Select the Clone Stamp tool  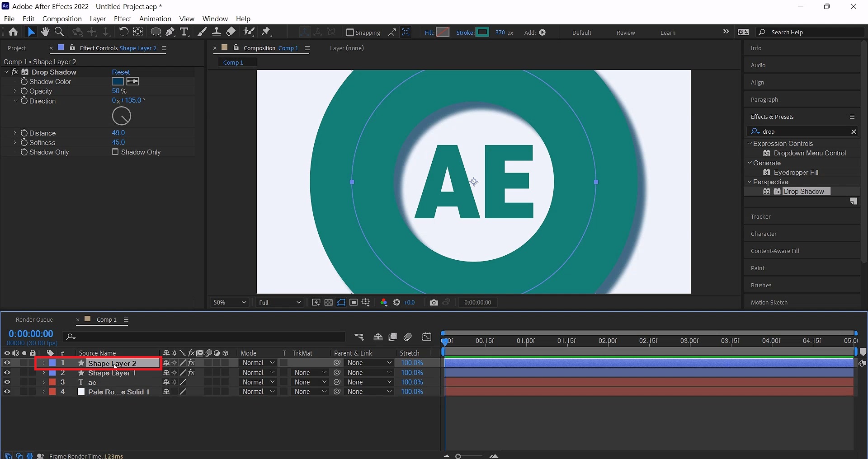[x=217, y=32]
